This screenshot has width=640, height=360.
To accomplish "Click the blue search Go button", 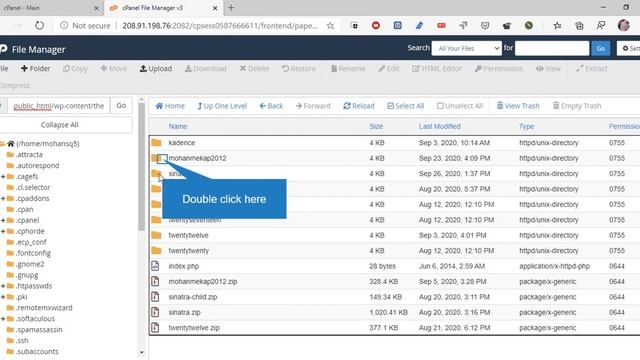I will tap(600, 48).
